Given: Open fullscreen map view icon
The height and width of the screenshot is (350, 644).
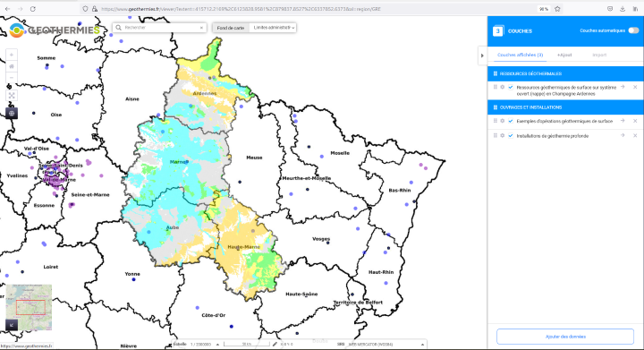Looking at the screenshot, I should (12, 96).
